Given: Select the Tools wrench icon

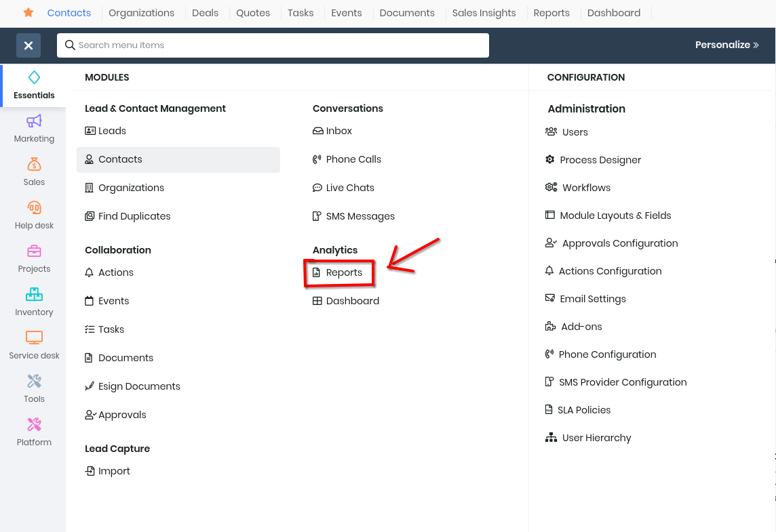Looking at the screenshot, I should click(x=34, y=382).
